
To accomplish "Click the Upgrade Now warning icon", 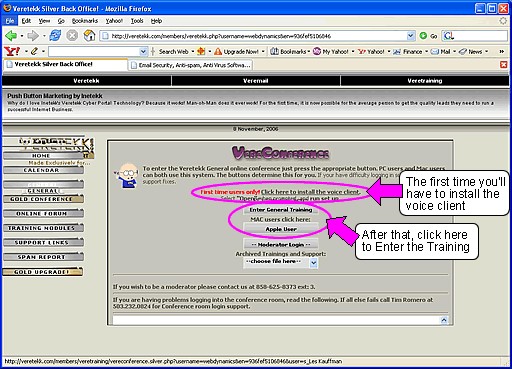I will tap(218, 52).
